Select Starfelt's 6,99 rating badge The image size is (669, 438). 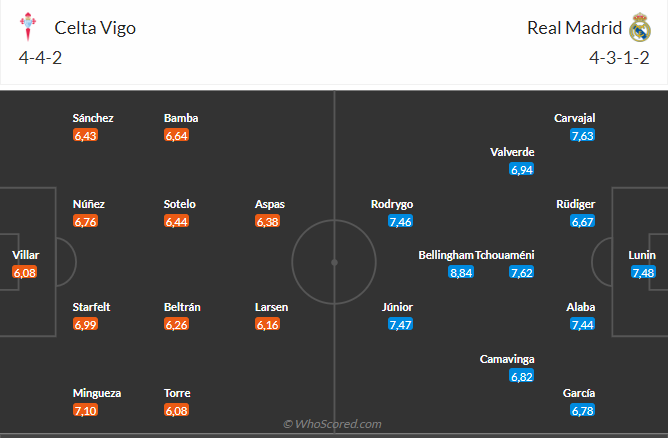point(86,324)
